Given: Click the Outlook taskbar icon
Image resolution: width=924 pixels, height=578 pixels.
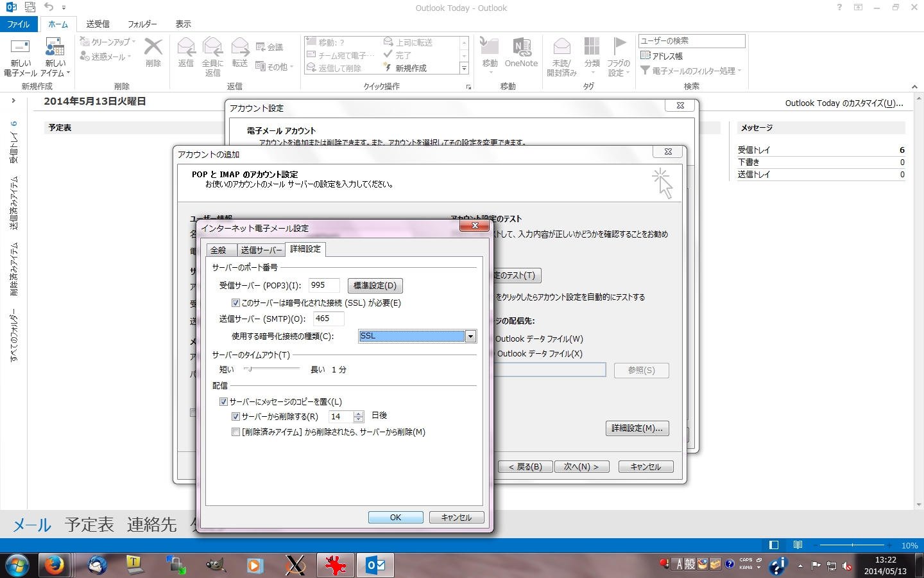Looking at the screenshot, I should (375, 565).
